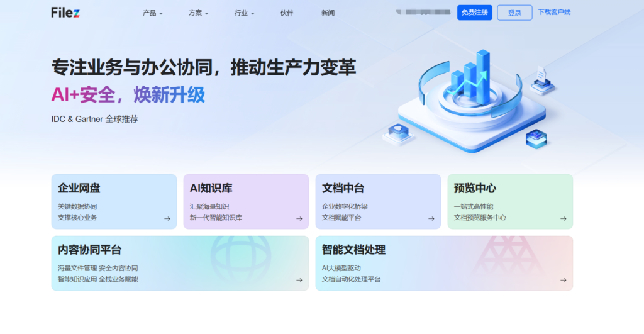
Task: Click the 文档赋能平台 text
Action: click(x=341, y=218)
